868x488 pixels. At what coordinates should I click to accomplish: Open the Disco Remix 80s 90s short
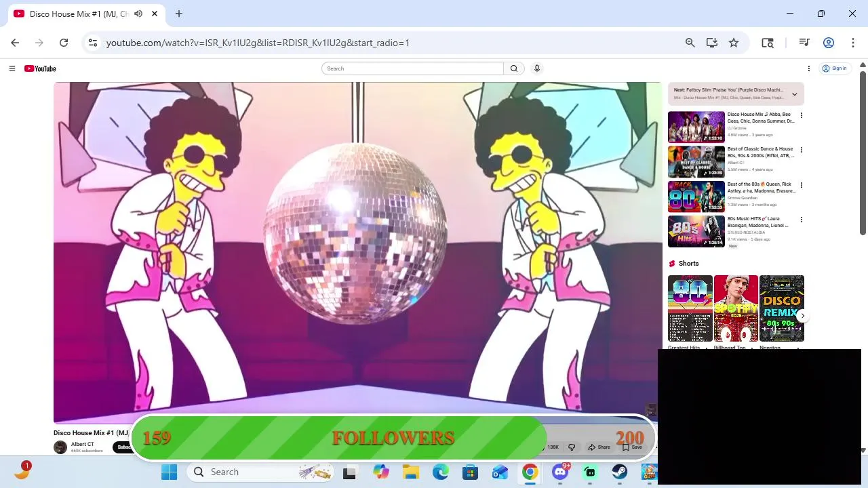click(x=781, y=308)
